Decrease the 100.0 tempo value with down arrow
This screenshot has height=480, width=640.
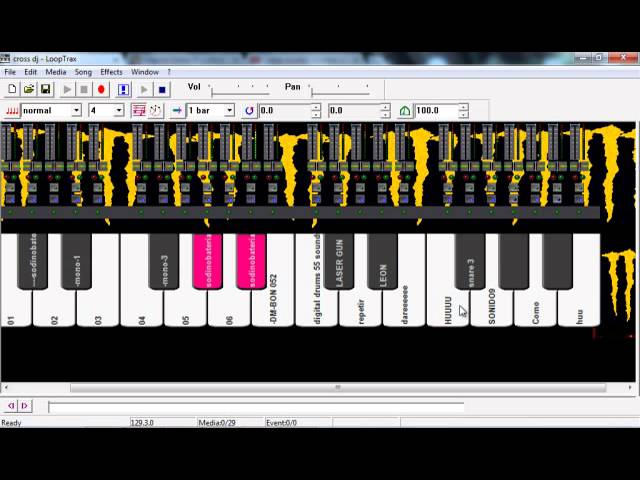[463, 114]
